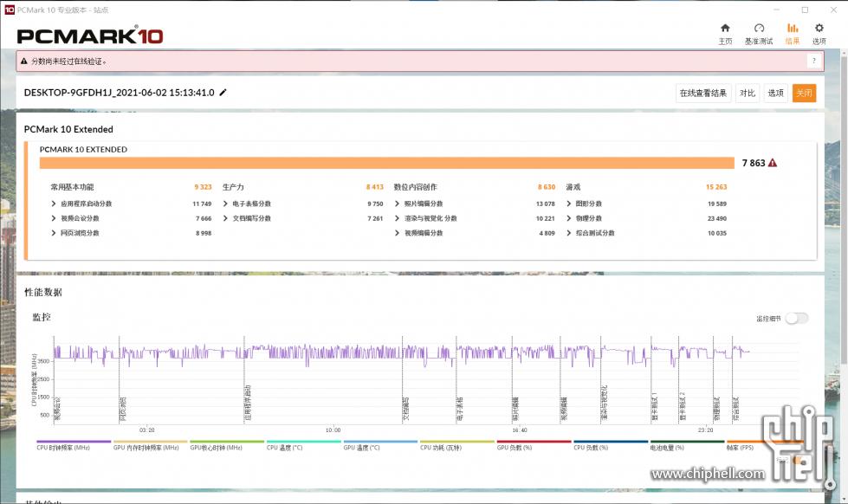Expand the 照片编辑分数 row
Screen dimensions: 848x504
[x=424, y=204]
